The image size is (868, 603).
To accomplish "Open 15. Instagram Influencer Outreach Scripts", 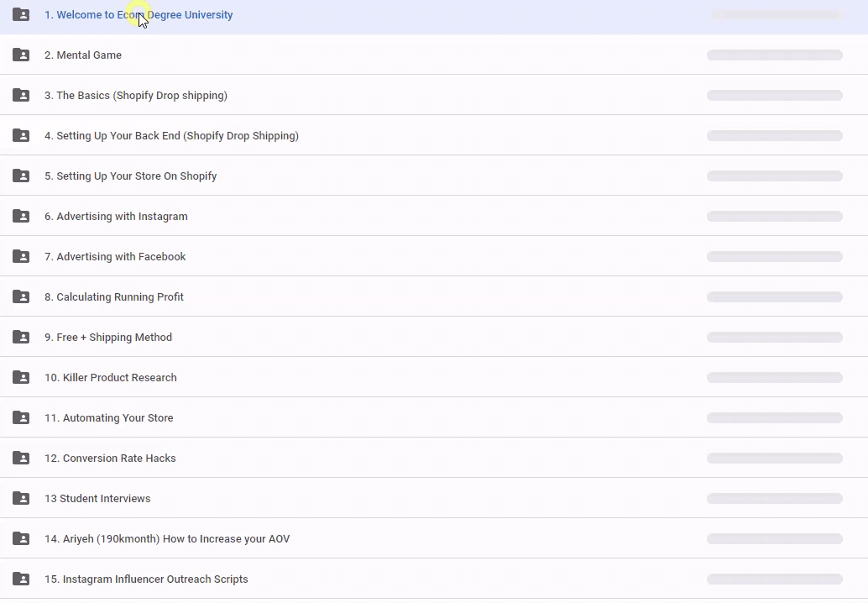I will coord(146,579).
